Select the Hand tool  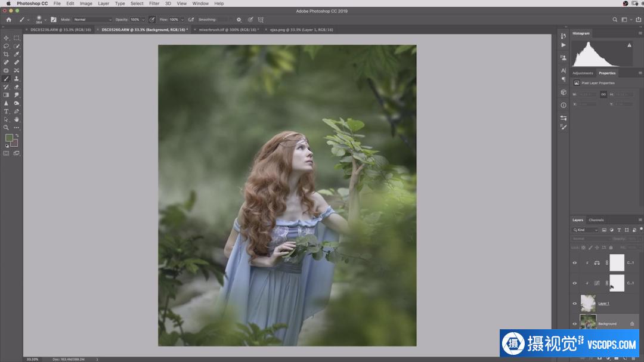[17, 119]
